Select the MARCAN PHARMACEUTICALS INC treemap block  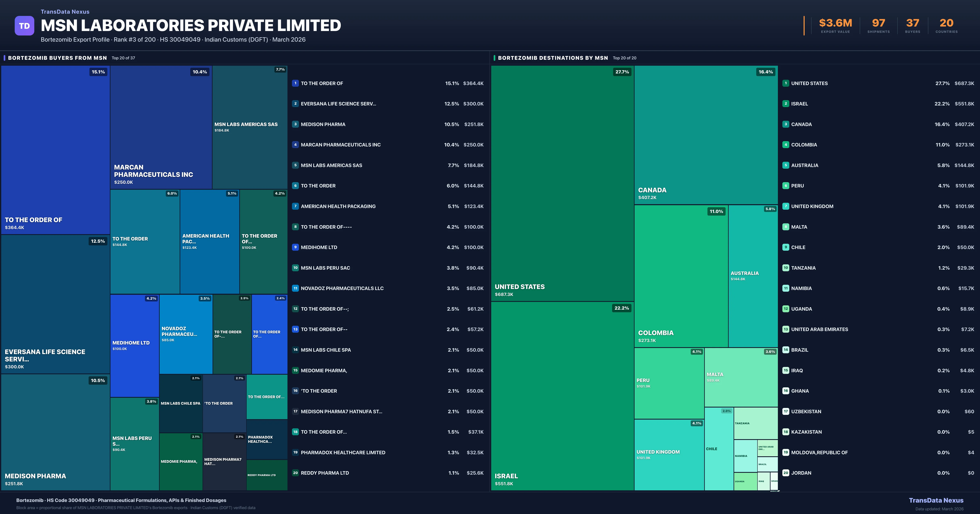click(161, 127)
